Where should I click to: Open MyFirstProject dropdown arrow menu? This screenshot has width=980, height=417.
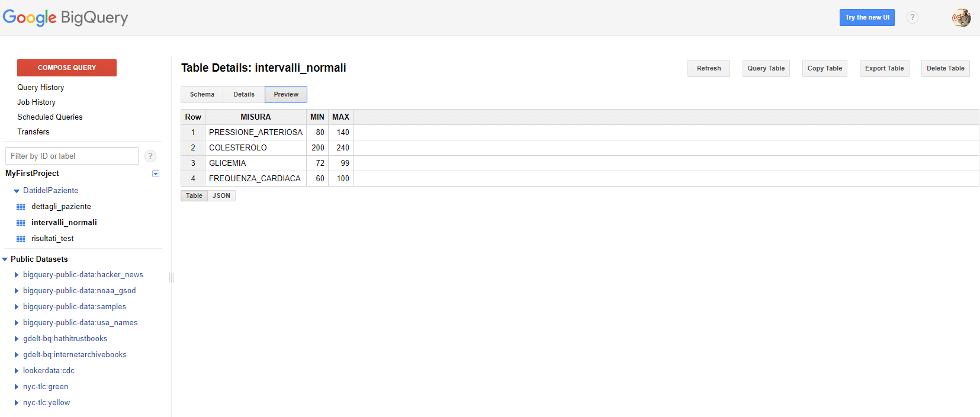coord(156,174)
